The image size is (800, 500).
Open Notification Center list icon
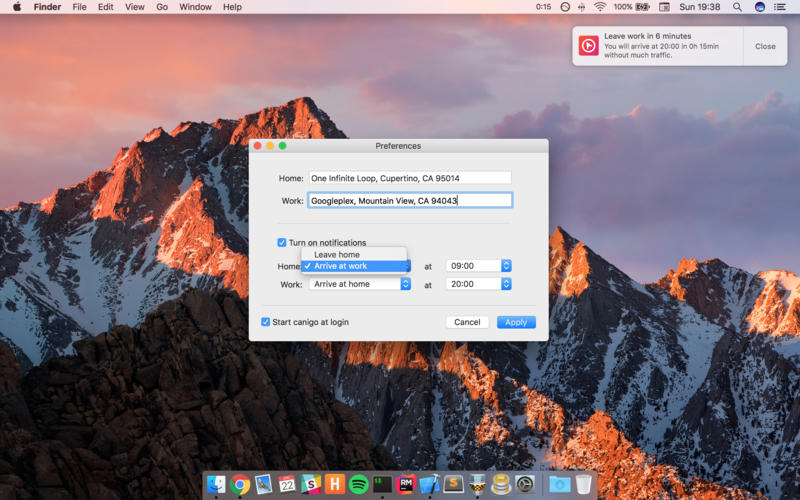780,7
